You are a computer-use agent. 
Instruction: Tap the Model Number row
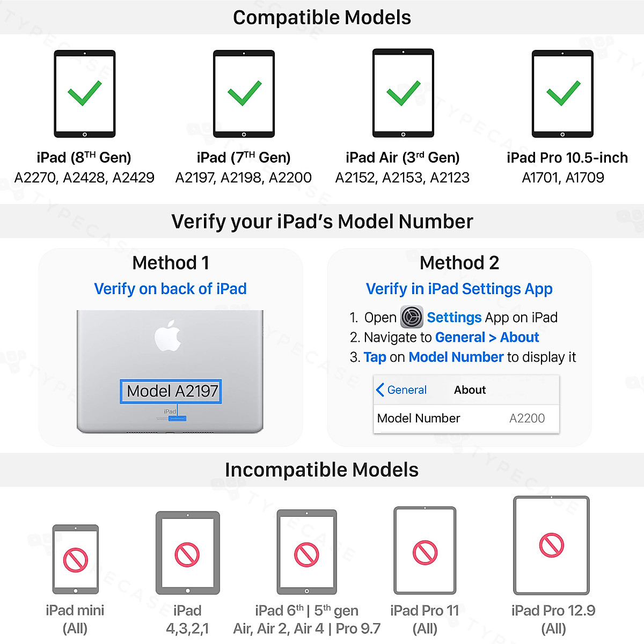click(466, 419)
